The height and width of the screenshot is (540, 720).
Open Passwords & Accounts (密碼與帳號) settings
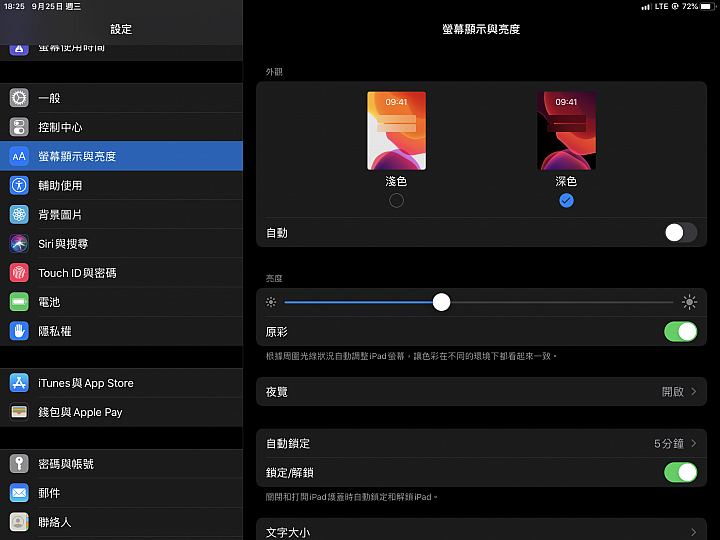(121, 464)
